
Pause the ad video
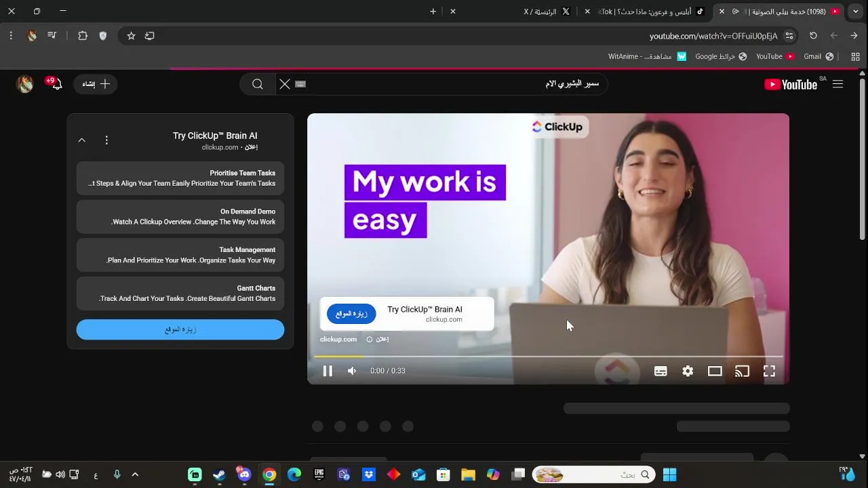point(328,371)
